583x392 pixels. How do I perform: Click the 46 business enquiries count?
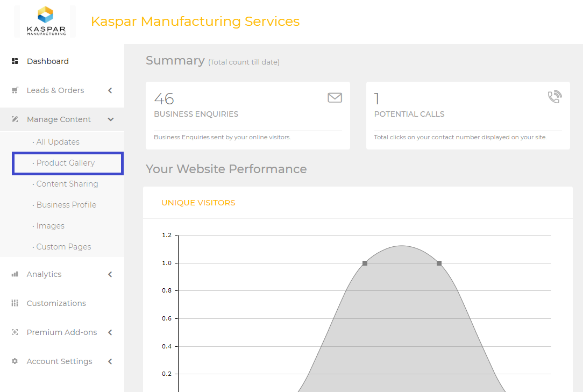click(164, 98)
